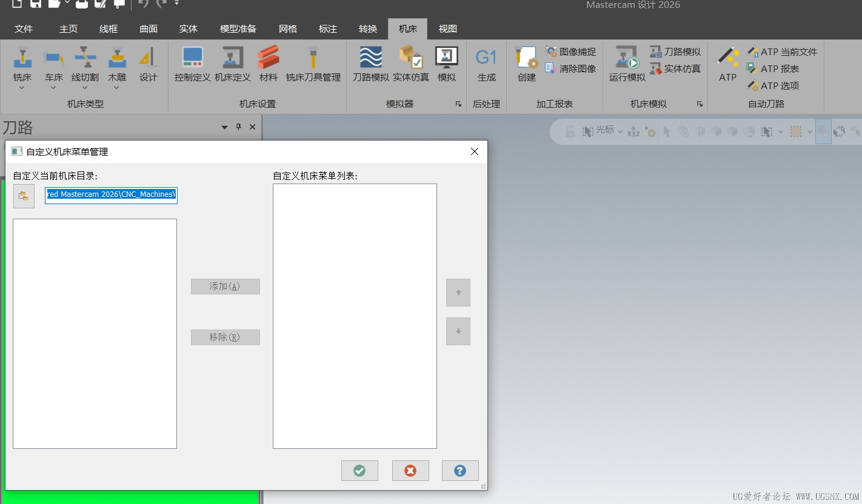862x504 pixels.
Task: Switch to the 实体 tab
Action: pos(189,28)
